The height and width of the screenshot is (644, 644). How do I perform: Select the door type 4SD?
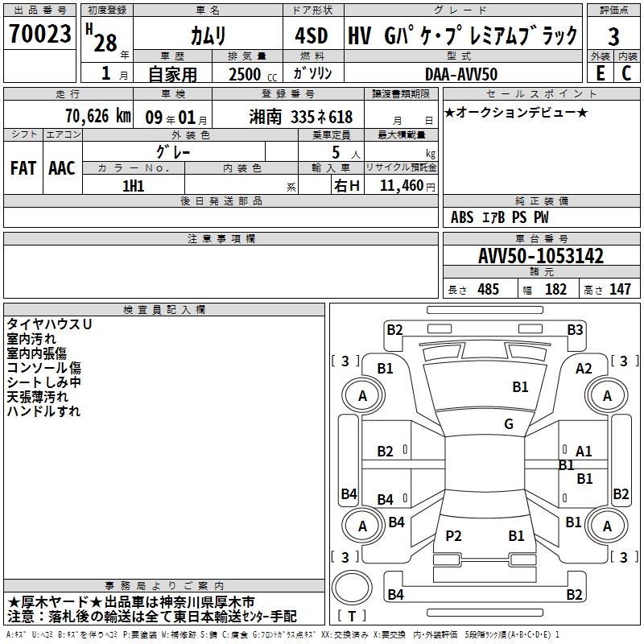coord(312,35)
